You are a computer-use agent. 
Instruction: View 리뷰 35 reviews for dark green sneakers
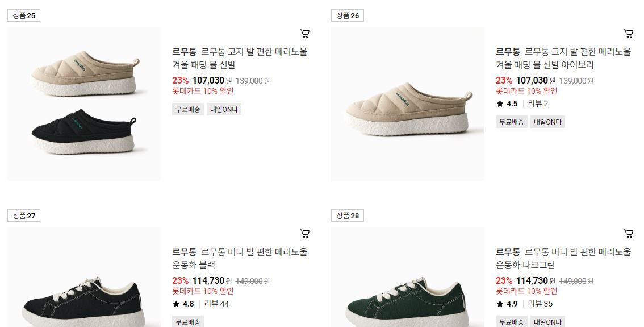point(540,304)
